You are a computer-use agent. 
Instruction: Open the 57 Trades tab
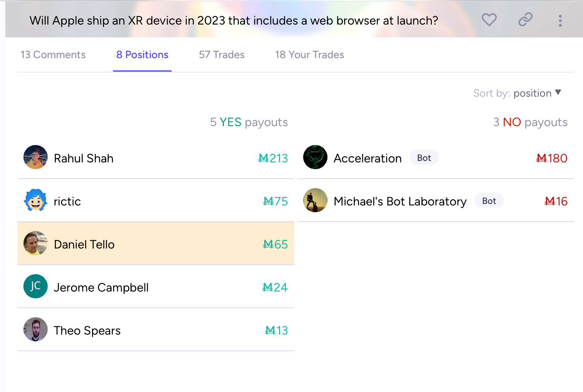pyautogui.click(x=222, y=55)
